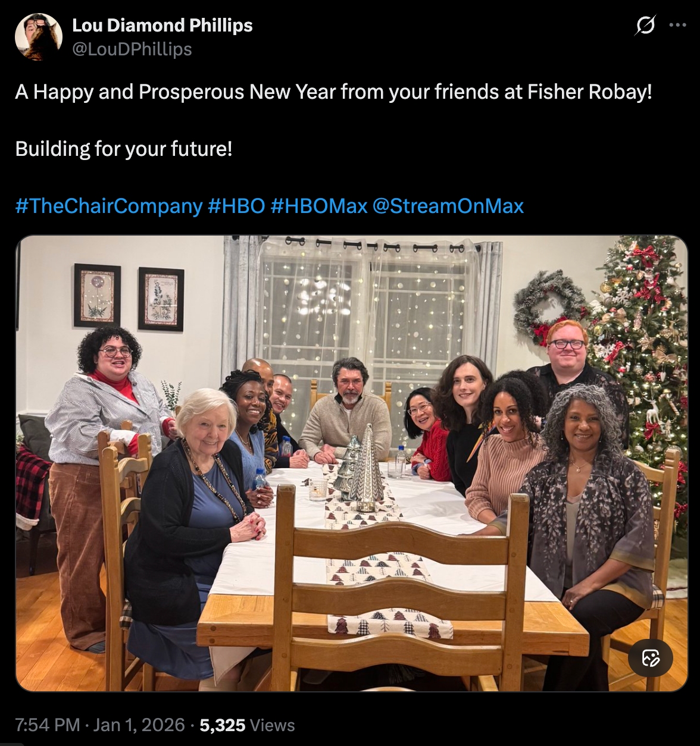Click the Lou Diamond Phillips display name
The width and height of the screenshot is (700, 746).
tap(162, 26)
